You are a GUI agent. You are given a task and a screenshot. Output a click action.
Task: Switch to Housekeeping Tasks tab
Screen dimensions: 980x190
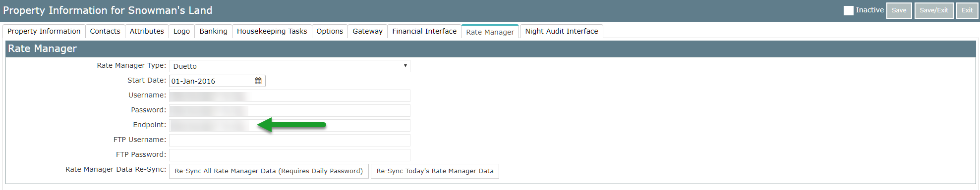tap(272, 31)
